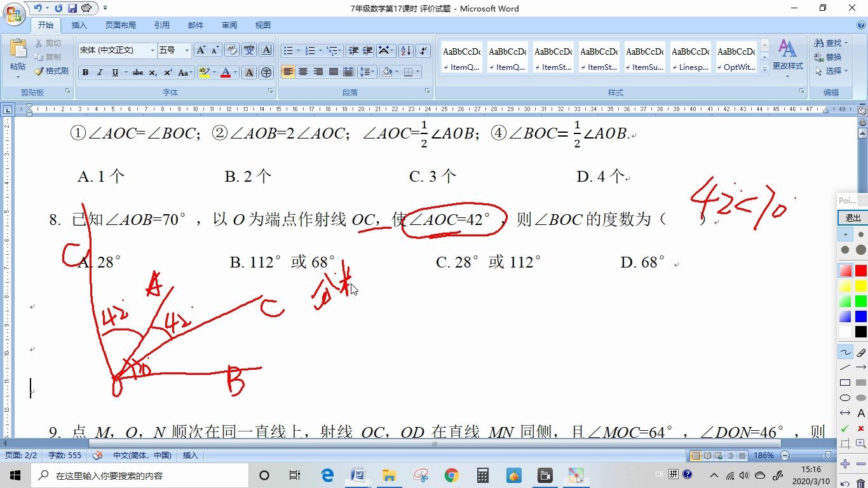
Task: Select the straight line drawing tool
Action: click(845, 367)
